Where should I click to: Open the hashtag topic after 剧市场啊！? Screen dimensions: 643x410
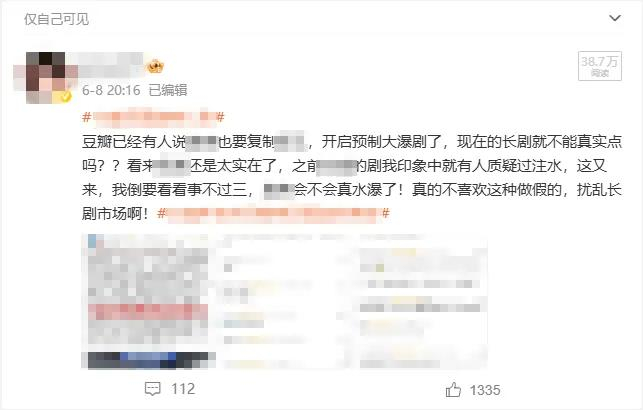[274, 213]
